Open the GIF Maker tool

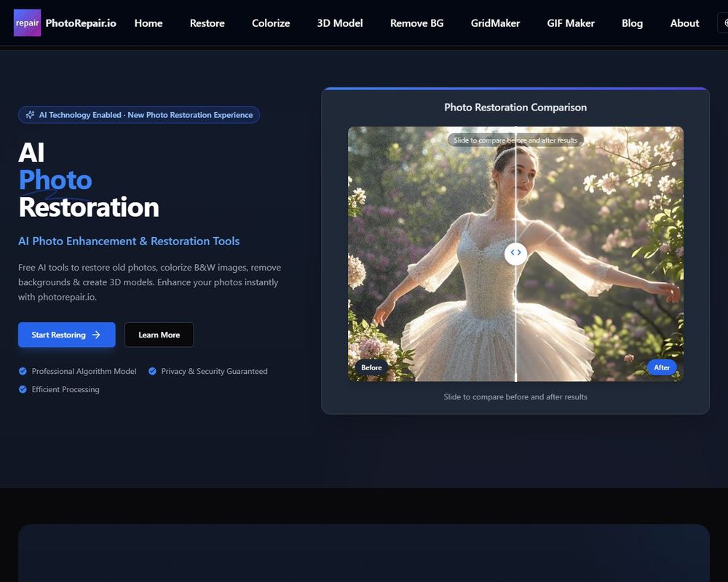[571, 23]
